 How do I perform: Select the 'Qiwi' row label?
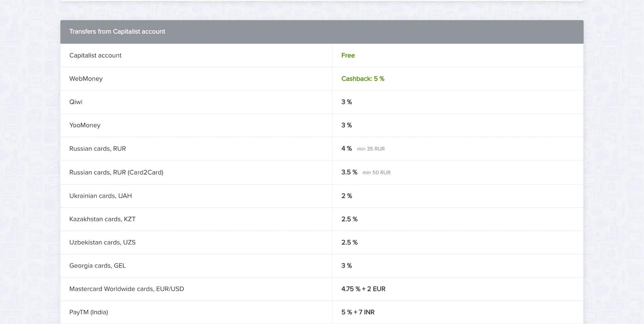(76, 102)
